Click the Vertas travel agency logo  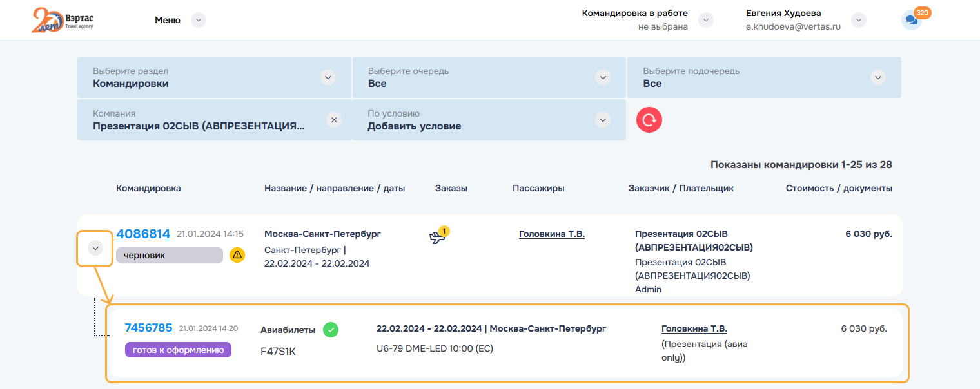click(x=63, y=20)
